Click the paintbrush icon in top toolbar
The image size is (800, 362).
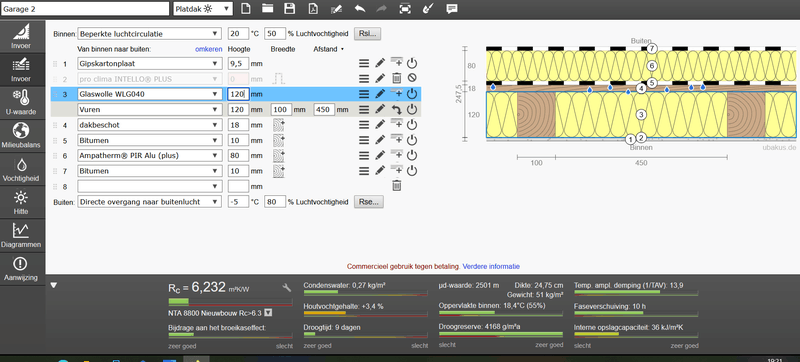(429, 8)
